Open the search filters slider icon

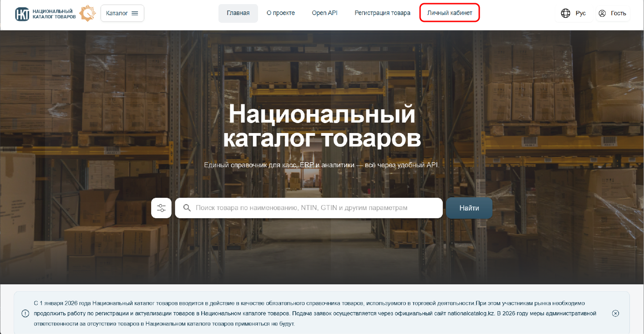click(161, 208)
